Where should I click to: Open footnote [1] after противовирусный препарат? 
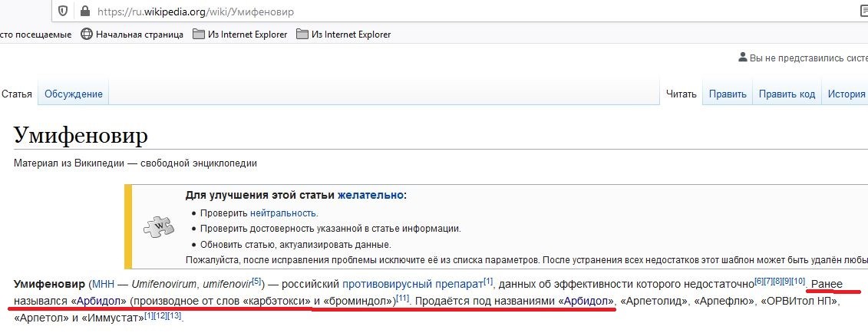click(x=487, y=281)
